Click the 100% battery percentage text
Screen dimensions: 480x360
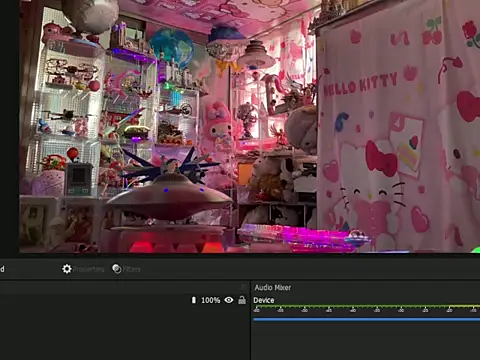[211, 300]
